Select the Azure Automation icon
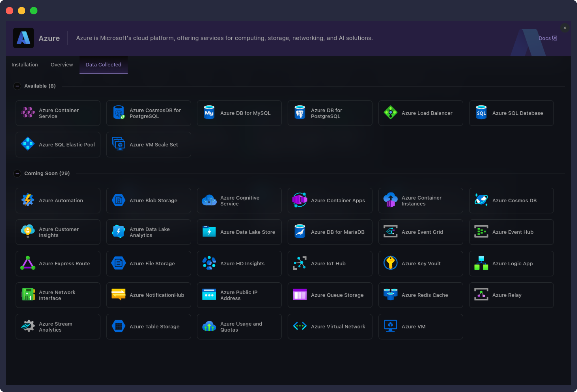The image size is (577, 392). point(28,200)
